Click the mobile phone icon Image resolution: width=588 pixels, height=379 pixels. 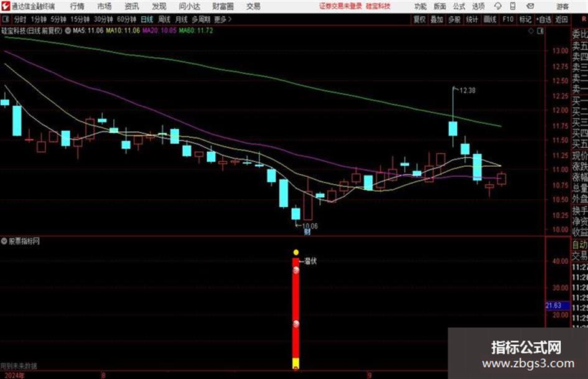(x=513, y=6)
